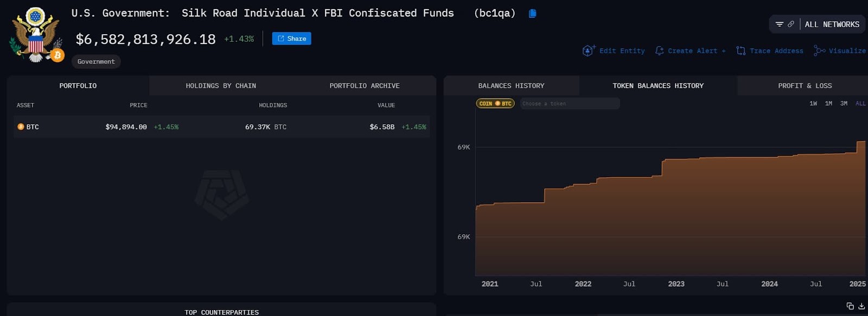The width and height of the screenshot is (868, 316).
Task: Open the Choose a token field
Action: pyautogui.click(x=570, y=104)
